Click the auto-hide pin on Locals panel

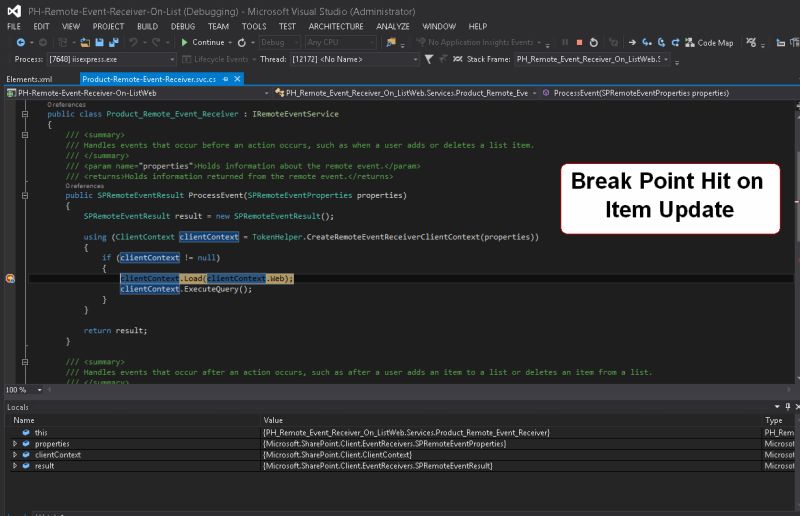coord(788,406)
